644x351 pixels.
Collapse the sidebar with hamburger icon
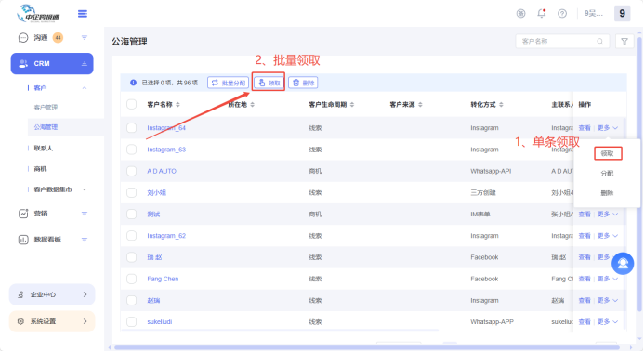(x=83, y=14)
